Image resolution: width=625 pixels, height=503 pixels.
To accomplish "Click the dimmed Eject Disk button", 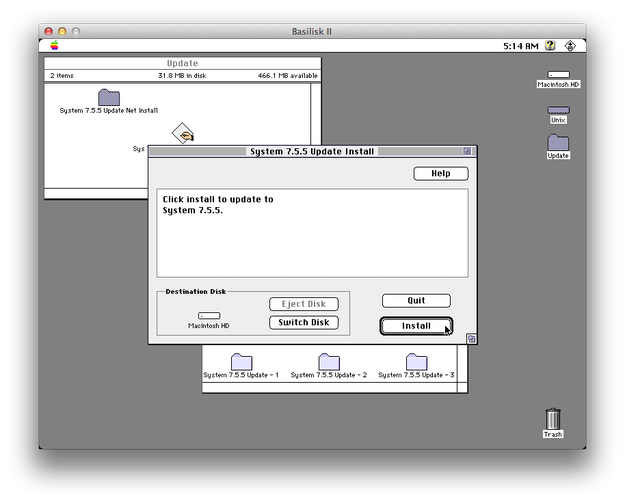I will [x=304, y=304].
